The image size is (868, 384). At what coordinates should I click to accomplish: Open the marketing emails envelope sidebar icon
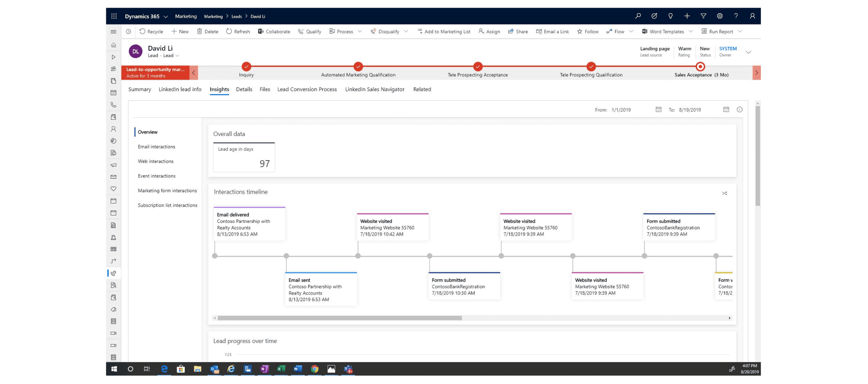(x=114, y=177)
